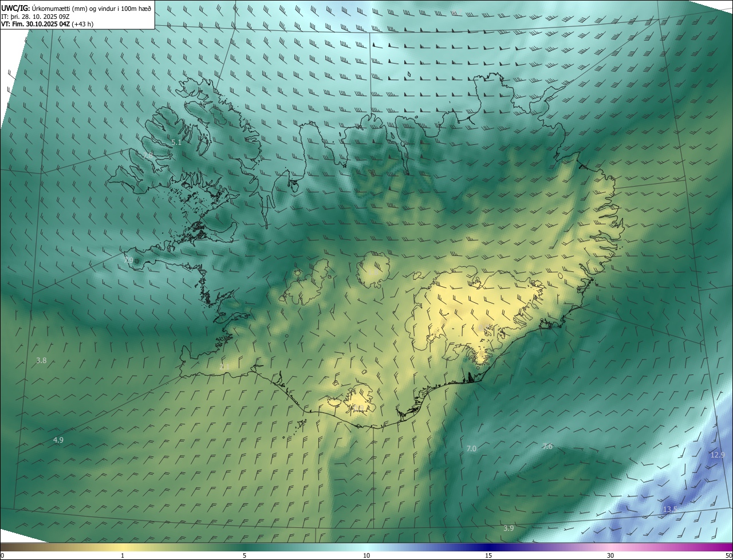Click the precipitable water value 2.1
Viewport: 733px width, 560px height.
pos(224,366)
